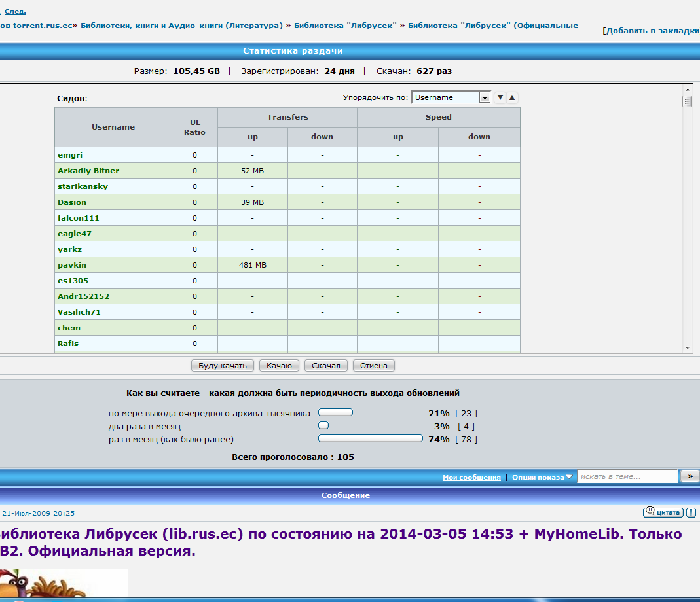700x602 pixels.
Task: Open user Dasion profile
Action: click(x=72, y=202)
